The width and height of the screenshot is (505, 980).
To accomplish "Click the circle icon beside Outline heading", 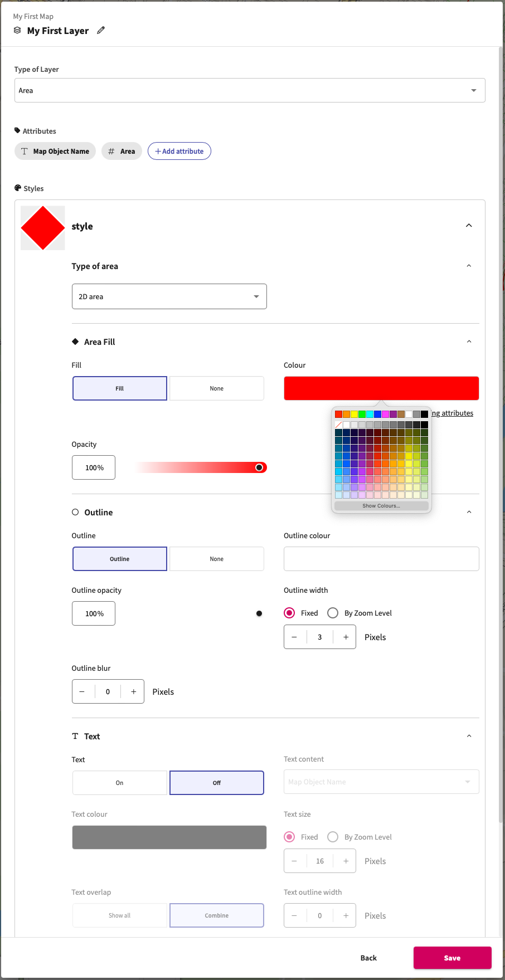I will [x=75, y=512].
